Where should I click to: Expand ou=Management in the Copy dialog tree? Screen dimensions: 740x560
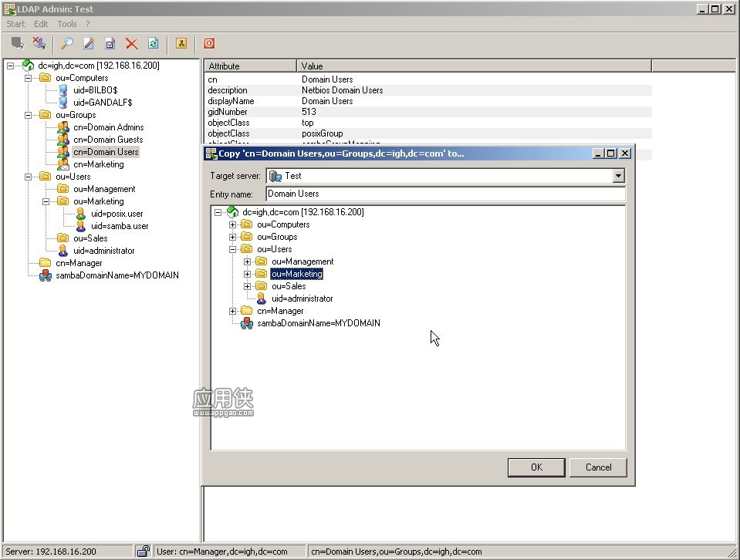(x=247, y=261)
